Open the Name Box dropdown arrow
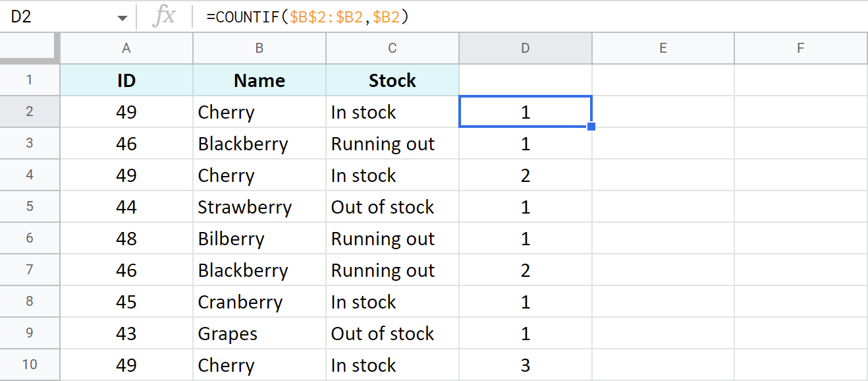Screen dimensions: 868x381 [122, 16]
